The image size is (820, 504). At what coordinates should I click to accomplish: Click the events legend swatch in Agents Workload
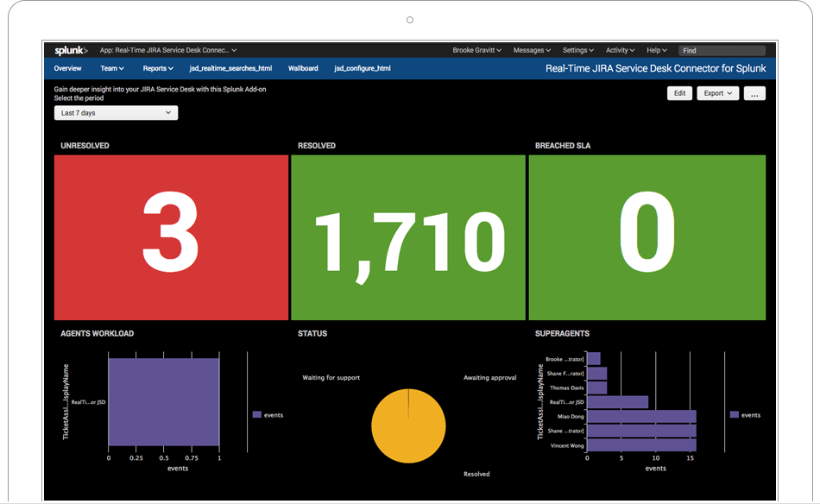click(x=256, y=414)
